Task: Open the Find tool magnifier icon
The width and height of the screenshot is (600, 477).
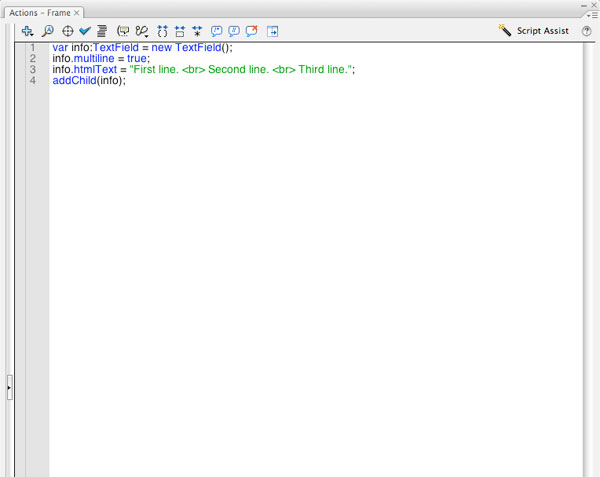Action: 47,31
